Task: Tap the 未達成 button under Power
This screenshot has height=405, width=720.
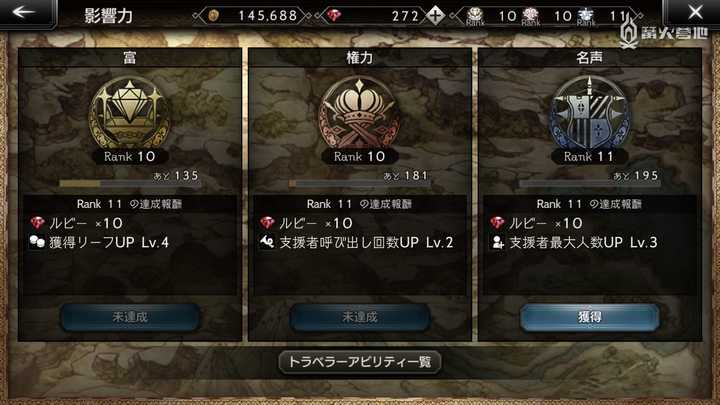Action: coord(360,317)
